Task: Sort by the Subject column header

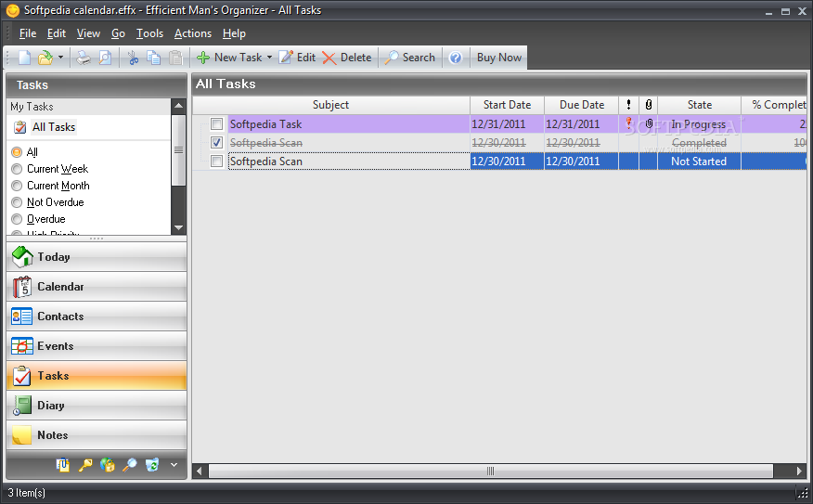Action: pyautogui.click(x=330, y=105)
